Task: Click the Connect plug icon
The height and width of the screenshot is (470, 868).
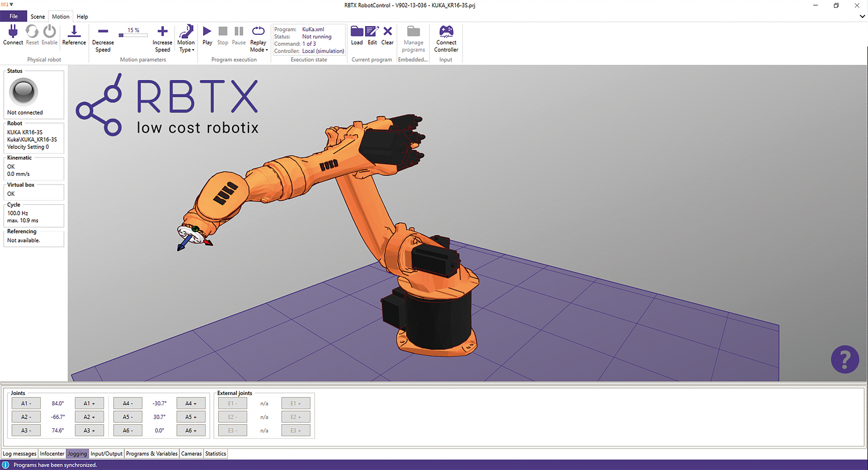Action: point(13,31)
